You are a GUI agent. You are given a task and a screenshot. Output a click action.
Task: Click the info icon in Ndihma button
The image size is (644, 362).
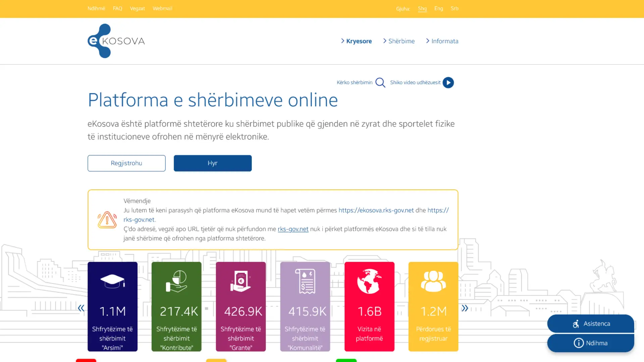click(x=579, y=343)
